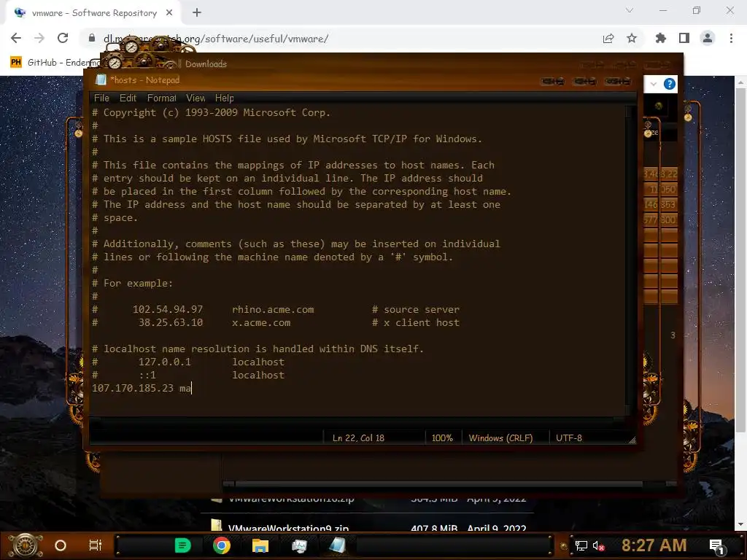
Task: Open the Chrome profile avatar
Action: point(708,38)
